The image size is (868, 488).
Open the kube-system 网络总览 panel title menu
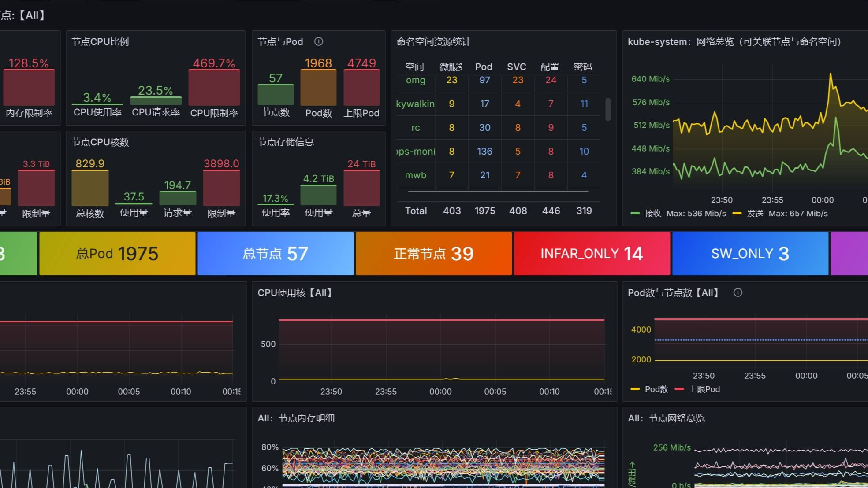pyautogui.click(x=735, y=41)
